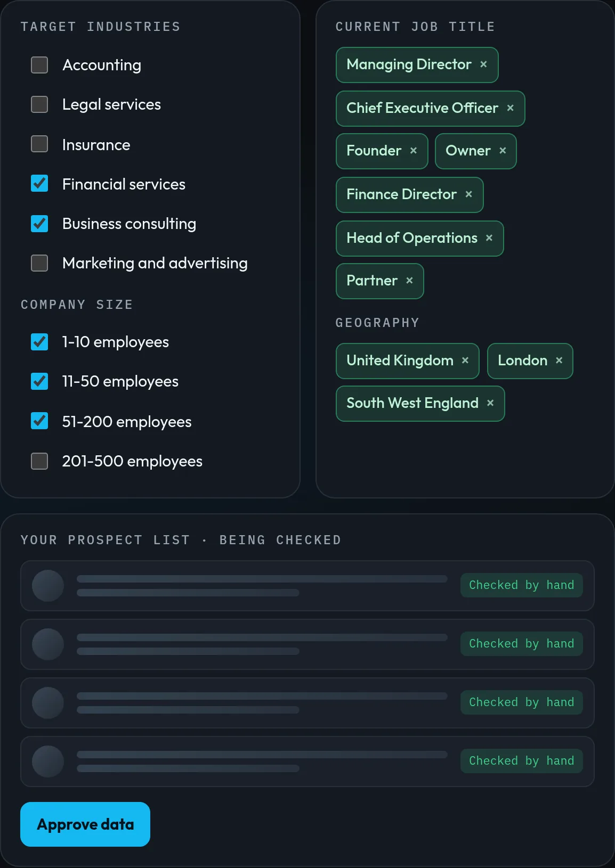The image size is (615, 868).
Task: Click the Head of Operations tag text
Action: (412, 238)
